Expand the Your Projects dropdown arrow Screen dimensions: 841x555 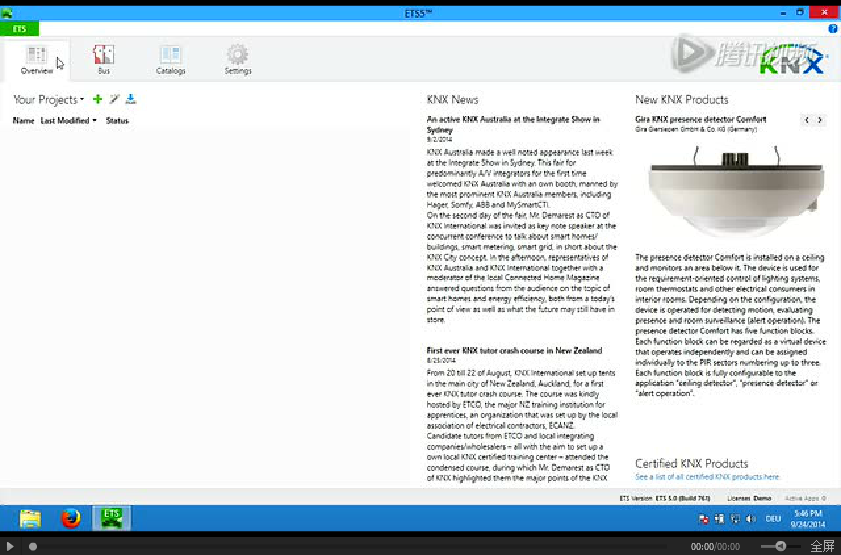82,100
